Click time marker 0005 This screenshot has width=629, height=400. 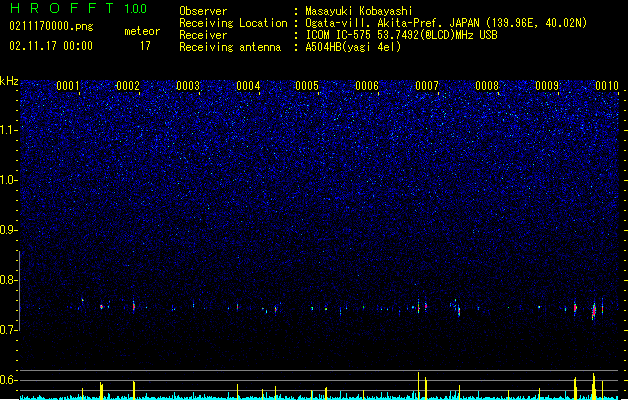point(307,85)
